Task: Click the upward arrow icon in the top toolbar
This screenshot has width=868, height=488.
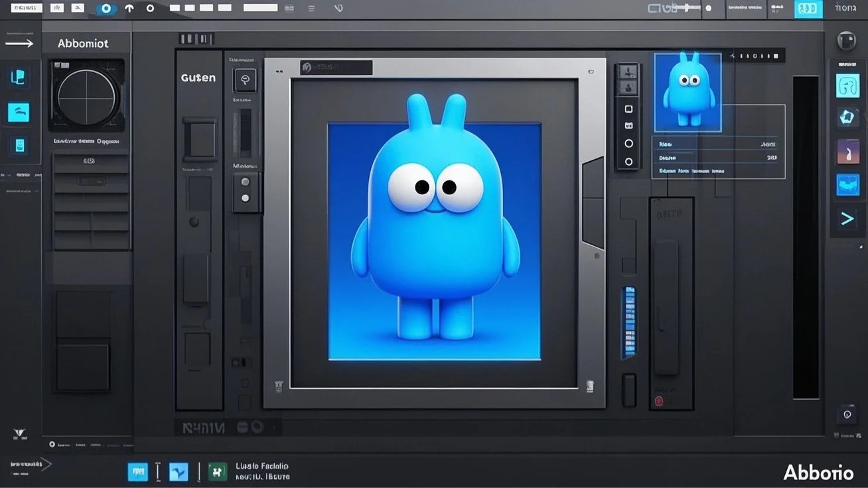Action: coord(129,9)
